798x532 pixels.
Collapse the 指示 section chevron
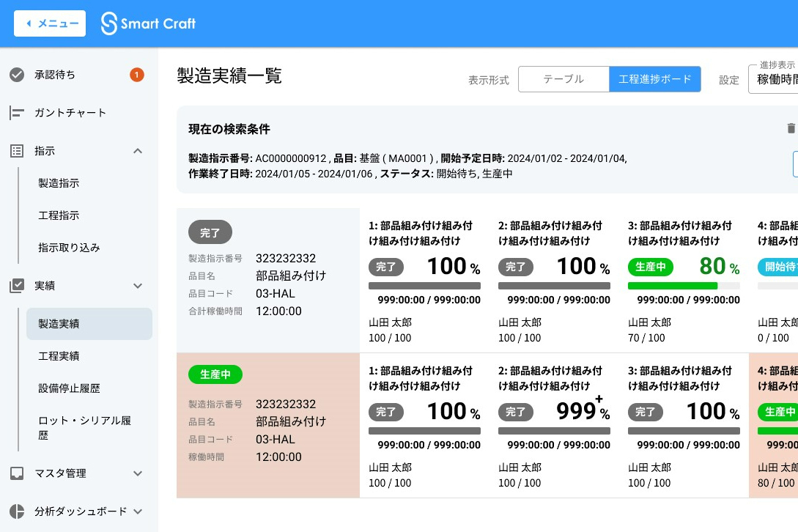138,151
